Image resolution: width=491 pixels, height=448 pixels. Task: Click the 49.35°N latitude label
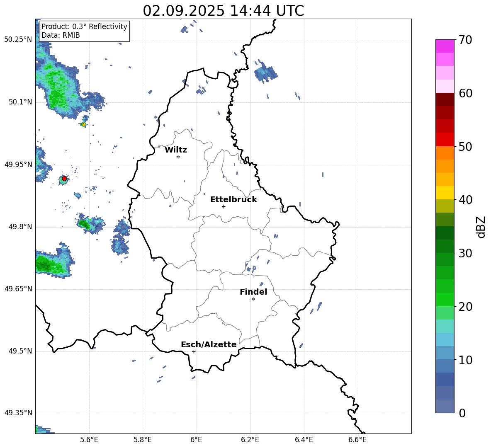(x=18, y=413)
